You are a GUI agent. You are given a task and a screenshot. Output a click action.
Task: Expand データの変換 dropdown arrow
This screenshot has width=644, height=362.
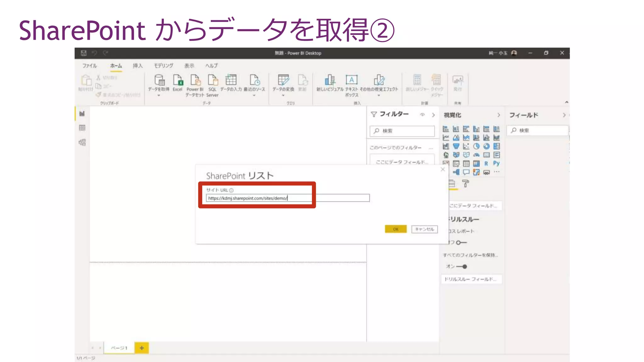283,95
